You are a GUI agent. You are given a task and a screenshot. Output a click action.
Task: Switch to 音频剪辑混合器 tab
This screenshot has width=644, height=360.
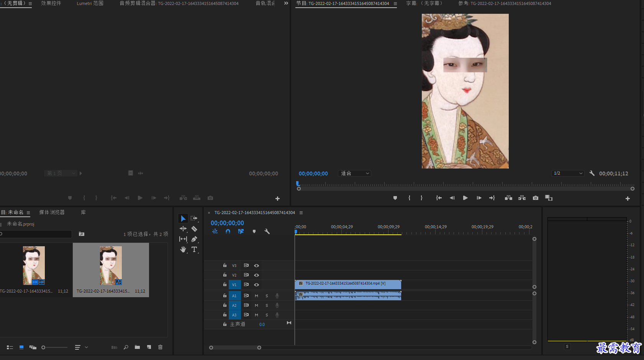click(x=179, y=3)
